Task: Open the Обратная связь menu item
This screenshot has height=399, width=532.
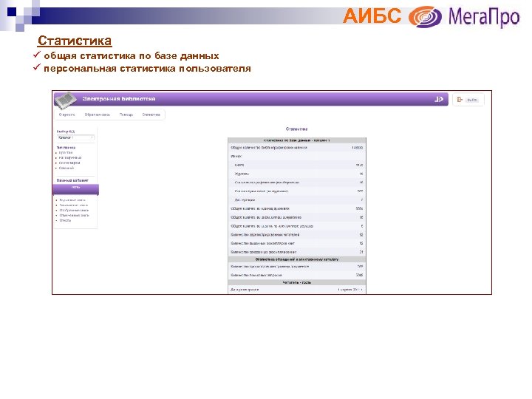Action: point(97,115)
